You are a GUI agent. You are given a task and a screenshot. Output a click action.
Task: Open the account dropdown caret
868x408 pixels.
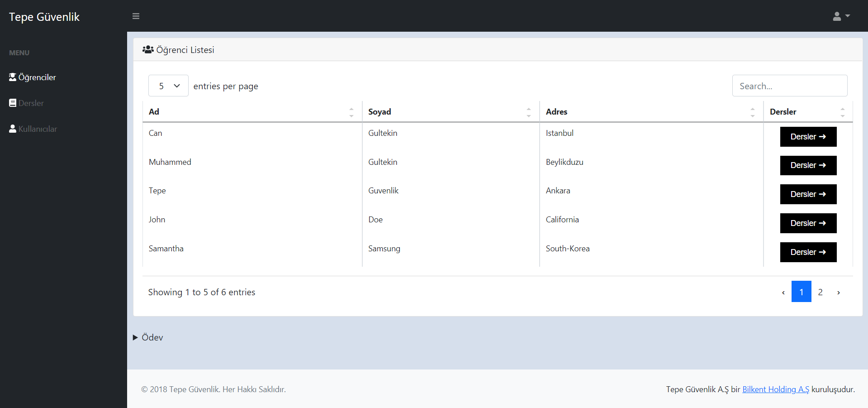848,16
